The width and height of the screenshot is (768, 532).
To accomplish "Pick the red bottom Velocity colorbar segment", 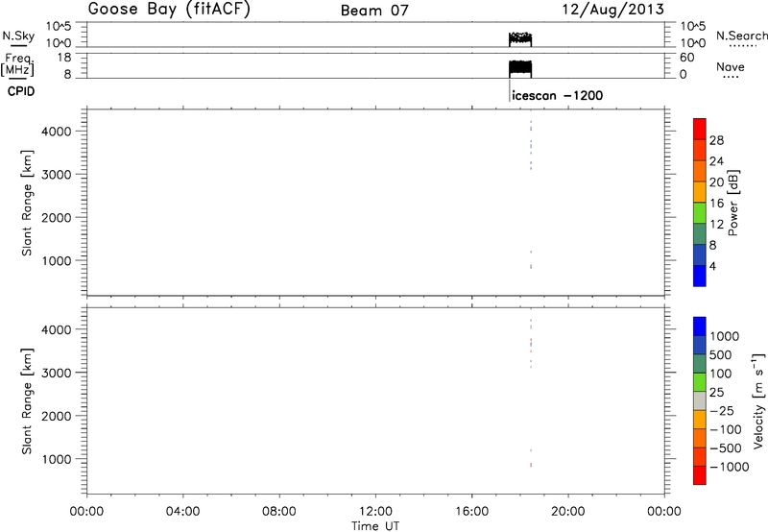I will (x=700, y=475).
